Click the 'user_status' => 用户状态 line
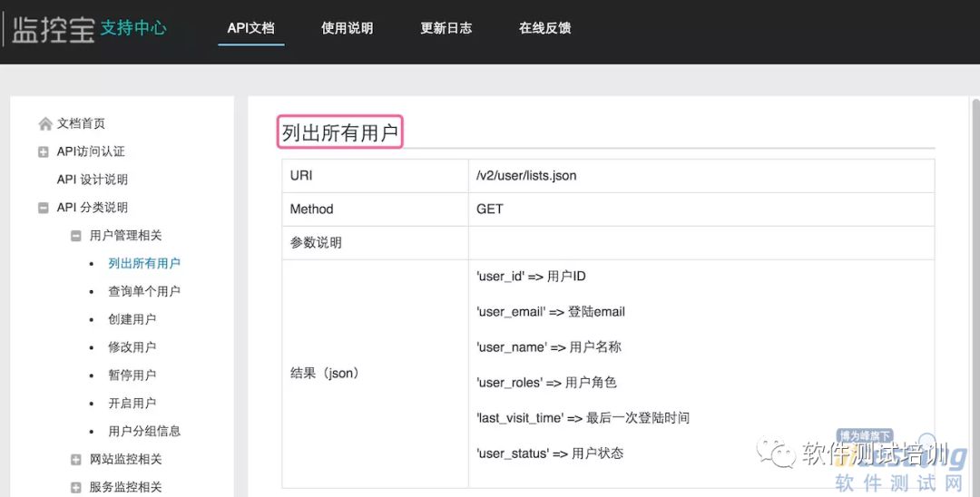980x497 pixels. point(550,453)
